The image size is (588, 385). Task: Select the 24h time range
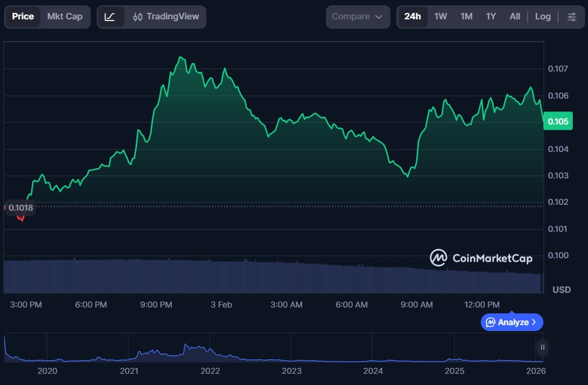pos(412,16)
